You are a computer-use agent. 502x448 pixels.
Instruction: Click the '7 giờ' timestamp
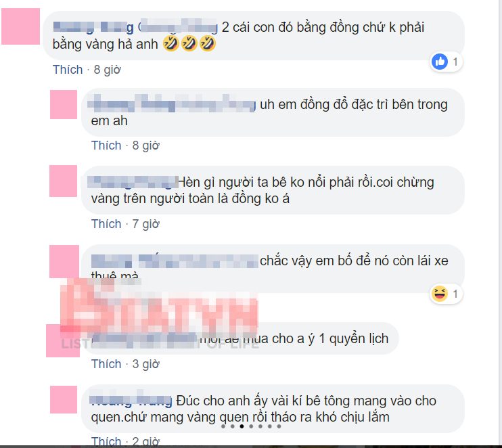point(146,224)
